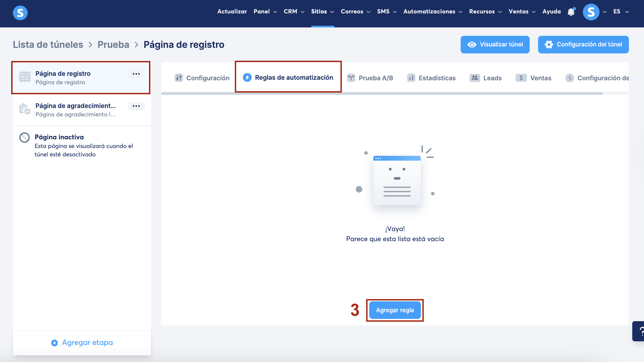Switch to the Leads tab
Viewport: 644px width, 362px height.
click(x=486, y=78)
